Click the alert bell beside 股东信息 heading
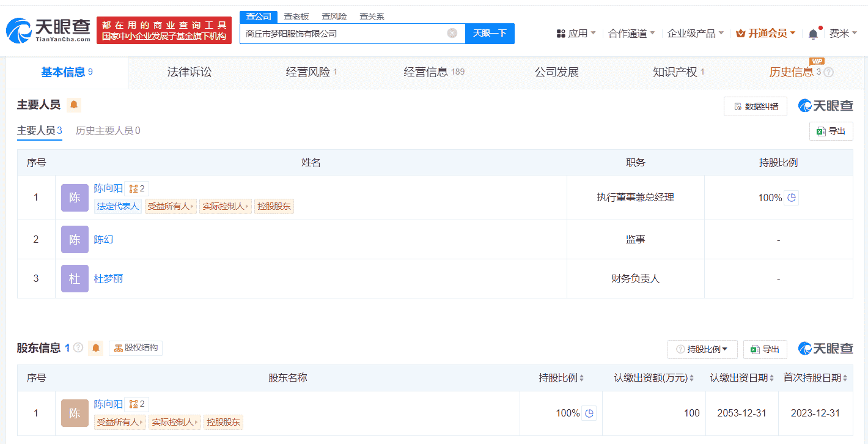The image size is (868, 444). pyautogui.click(x=96, y=348)
